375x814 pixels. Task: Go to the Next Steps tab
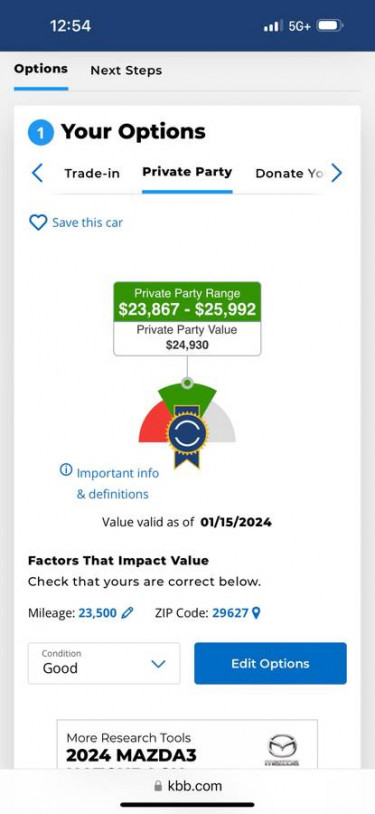click(126, 71)
